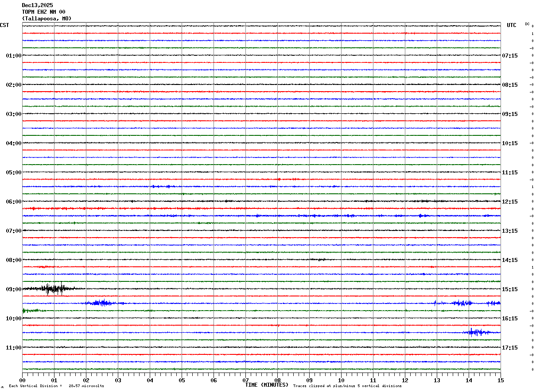Click the Each Vertical Division scale note
The width and height of the screenshot is (536, 392).
click(x=56, y=386)
